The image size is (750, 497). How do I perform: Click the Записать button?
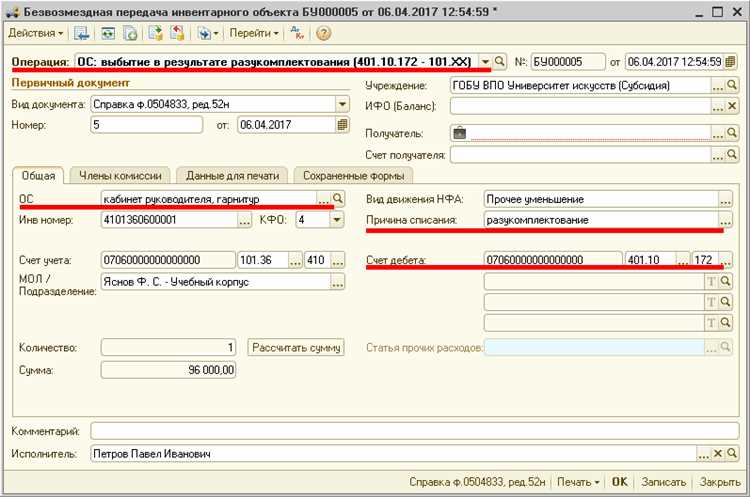click(663, 482)
